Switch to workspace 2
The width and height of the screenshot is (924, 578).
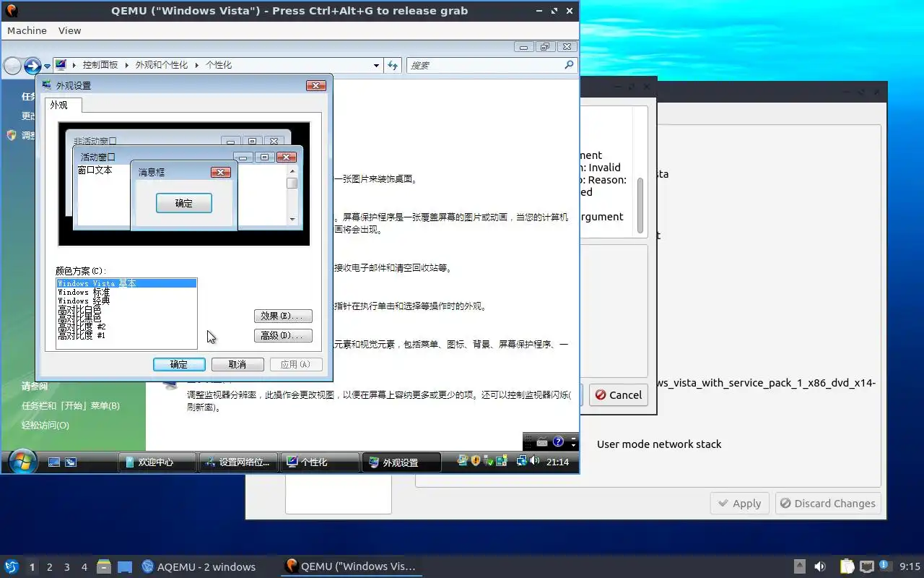(50, 567)
